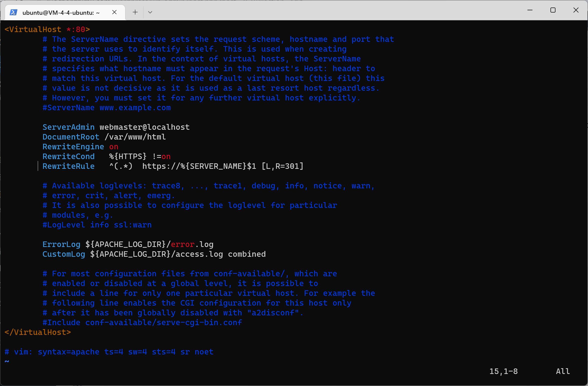Click the #LogLevel info ssl:warn line

coord(97,225)
